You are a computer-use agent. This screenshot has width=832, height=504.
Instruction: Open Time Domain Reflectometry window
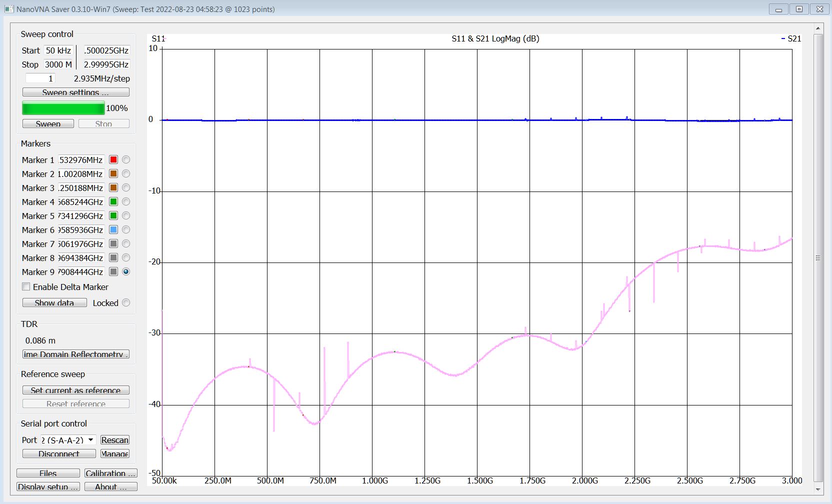75,354
